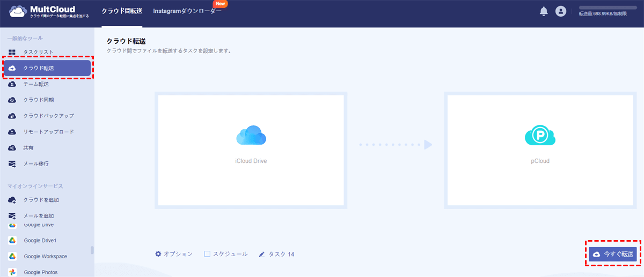Image resolution: width=644 pixels, height=277 pixels.
Task: Select チーム転送 in sidebar
Action: coord(36,84)
